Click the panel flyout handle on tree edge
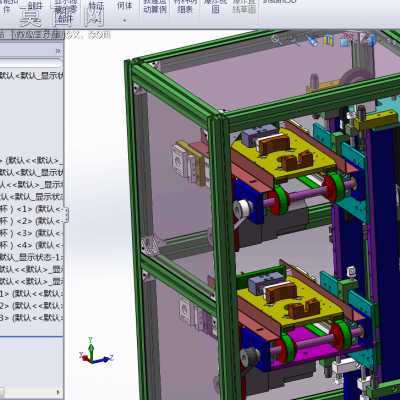Image resolution: width=400 pixels, height=400 pixels. pyautogui.click(x=66, y=214)
